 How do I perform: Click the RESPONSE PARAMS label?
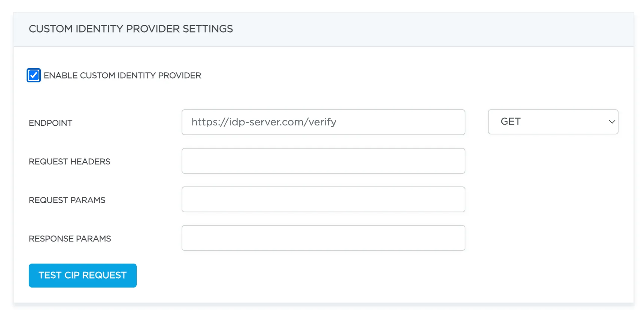point(70,238)
